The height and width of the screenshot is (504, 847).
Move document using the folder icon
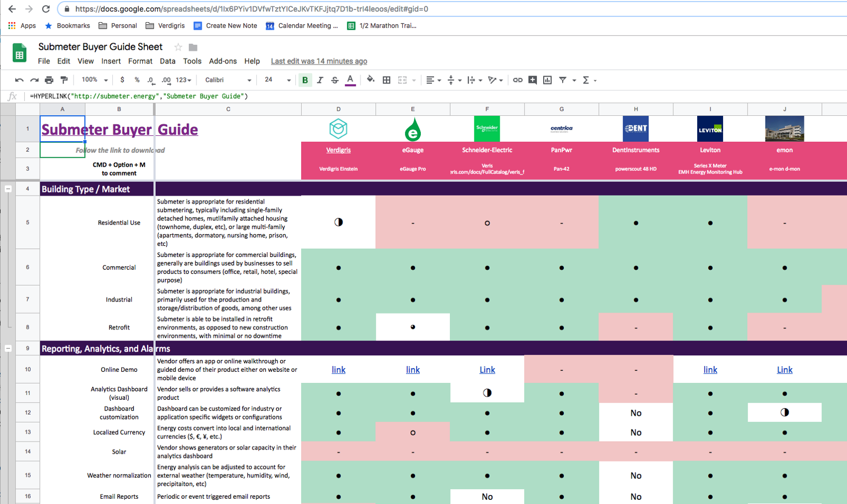[193, 47]
